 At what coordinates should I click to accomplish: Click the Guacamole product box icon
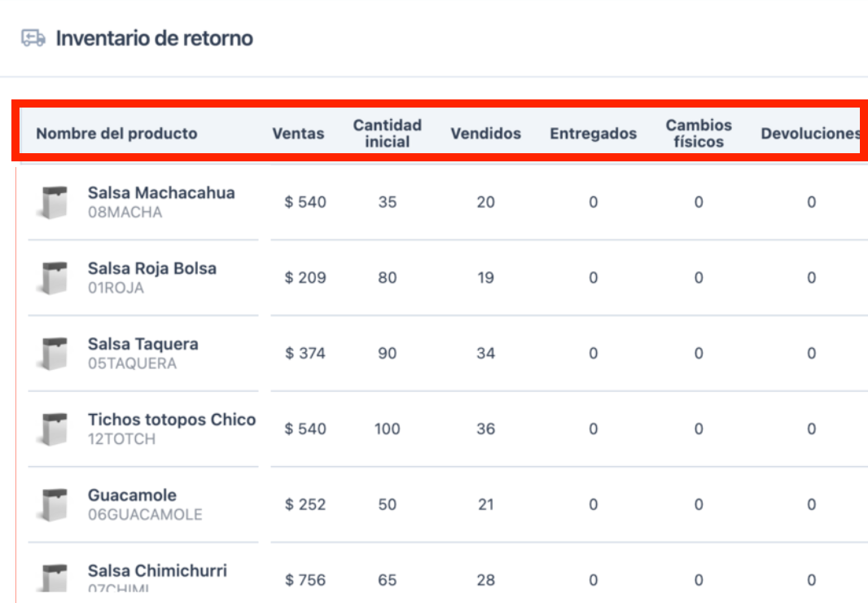pyautogui.click(x=52, y=504)
